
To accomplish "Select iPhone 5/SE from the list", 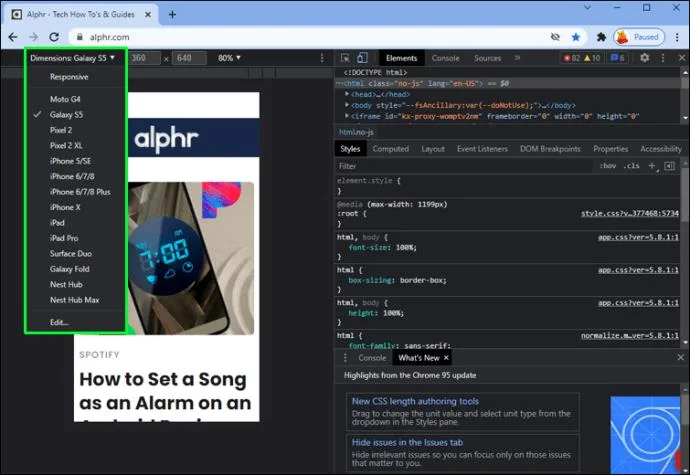I will coord(70,161).
